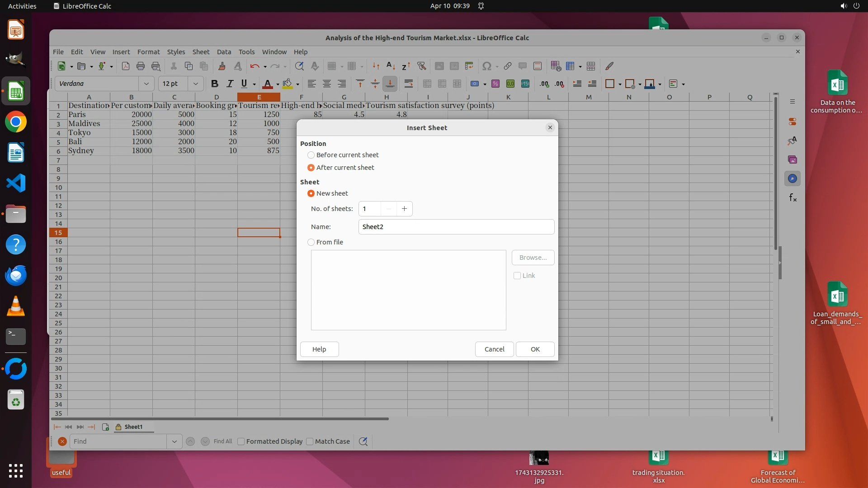Expand the Verdana font name dropdown
Image resolution: width=868 pixels, height=488 pixels.
[146, 84]
